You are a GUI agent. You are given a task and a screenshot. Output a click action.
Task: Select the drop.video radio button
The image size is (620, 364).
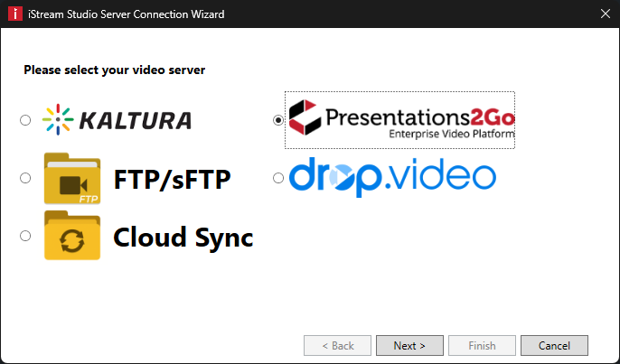pyautogui.click(x=278, y=178)
